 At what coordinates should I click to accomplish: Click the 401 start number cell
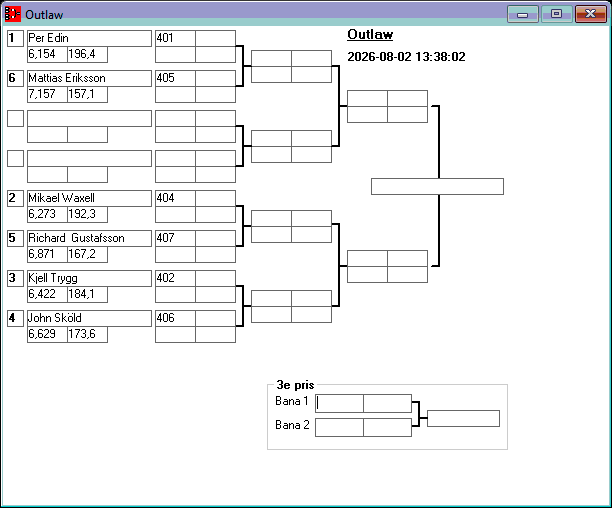[175, 38]
